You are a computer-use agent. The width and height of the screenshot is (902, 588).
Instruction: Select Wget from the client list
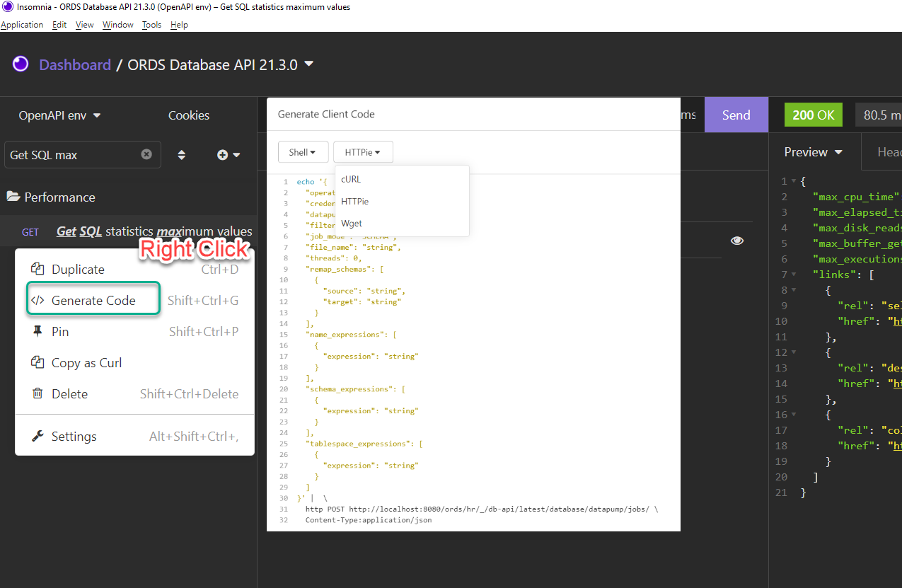tap(402, 224)
